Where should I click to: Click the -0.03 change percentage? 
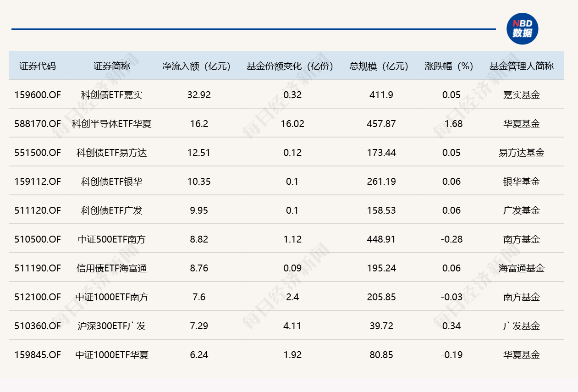tap(451, 297)
